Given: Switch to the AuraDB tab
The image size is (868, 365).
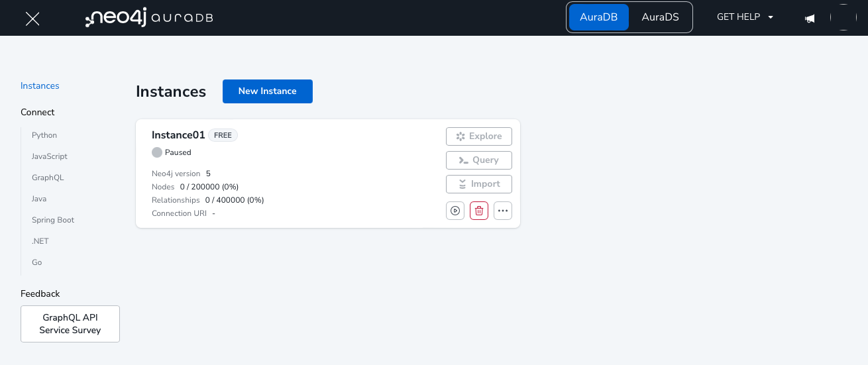Looking at the screenshot, I should point(599,17).
